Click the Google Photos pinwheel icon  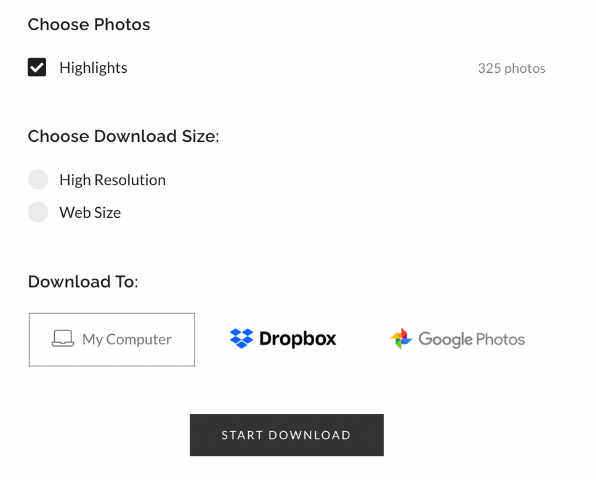401,339
